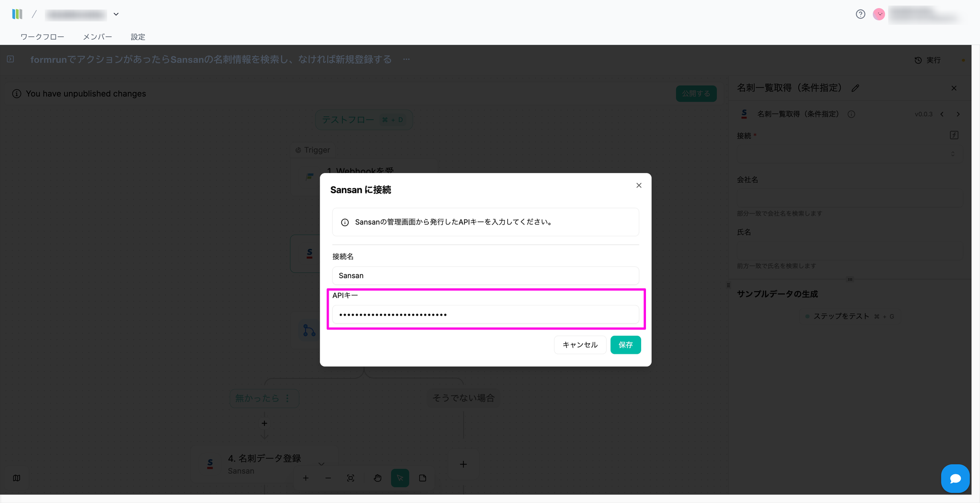The height and width of the screenshot is (503, 980).
Task: Click the app logo in the top-left corner
Action: 17,14
